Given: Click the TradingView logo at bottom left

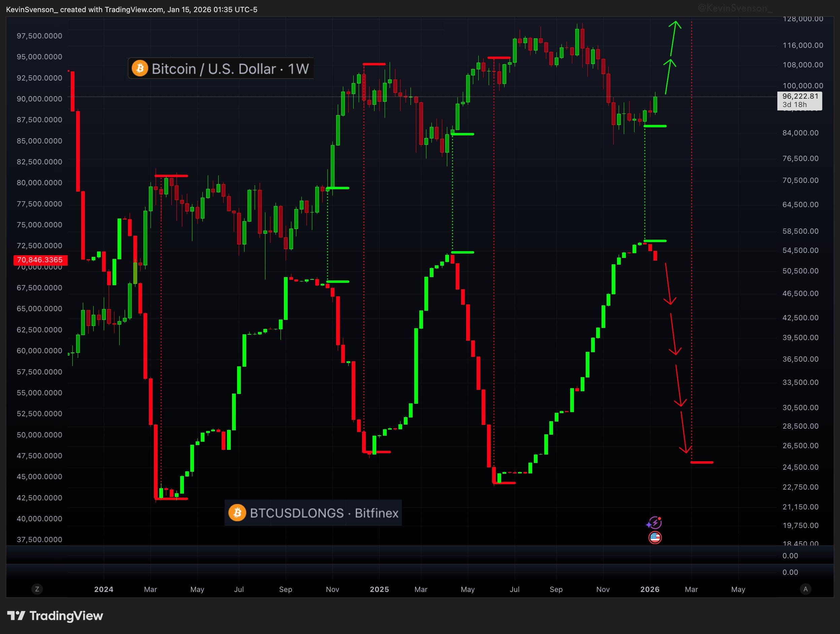Looking at the screenshot, I should coord(56,615).
